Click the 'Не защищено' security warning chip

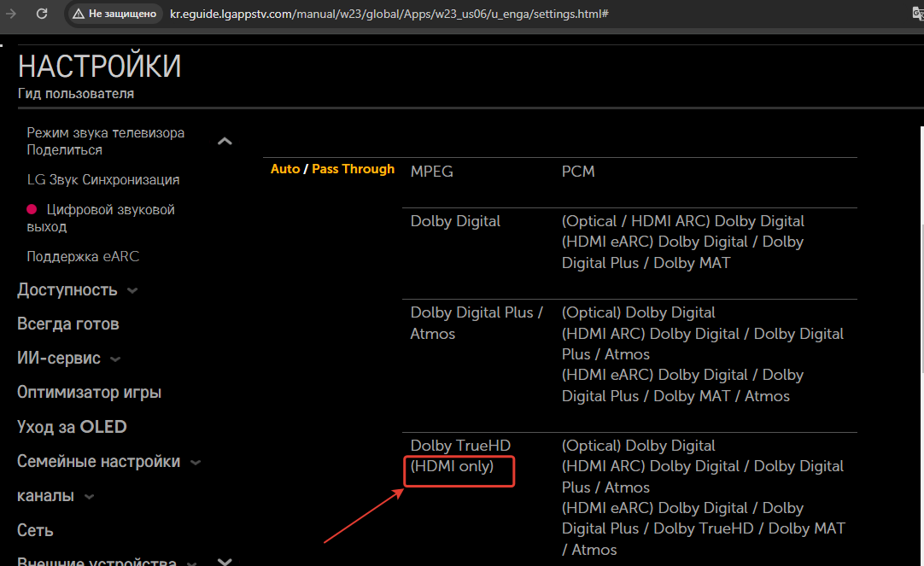click(x=114, y=15)
